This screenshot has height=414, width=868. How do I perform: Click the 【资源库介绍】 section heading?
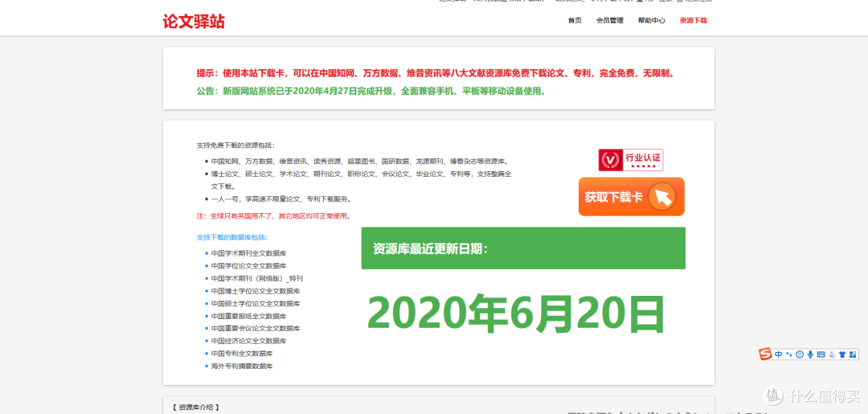195,408
